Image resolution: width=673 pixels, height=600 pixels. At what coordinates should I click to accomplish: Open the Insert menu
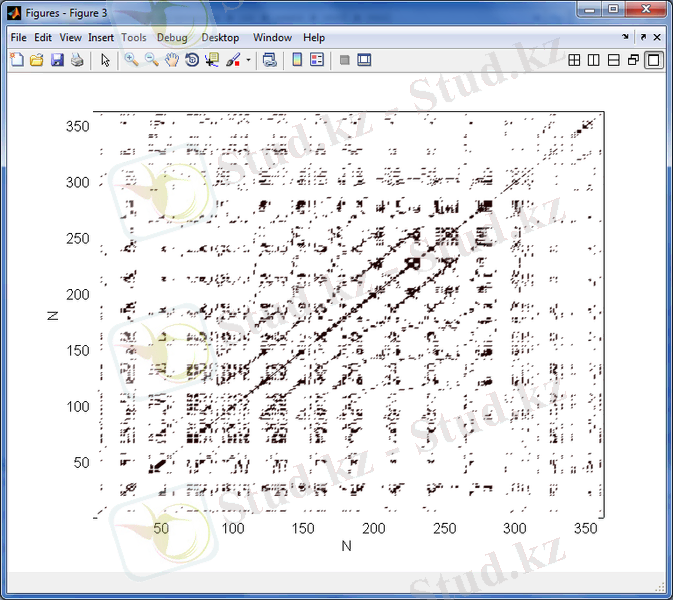click(101, 38)
